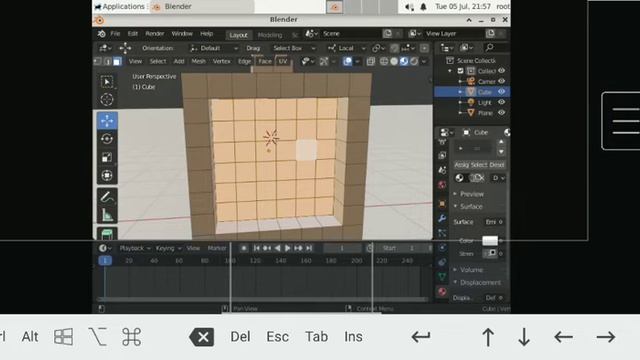This screenshot has width=640, height=360.
Task: Activate the Move tool
Action: pos(107,121)
